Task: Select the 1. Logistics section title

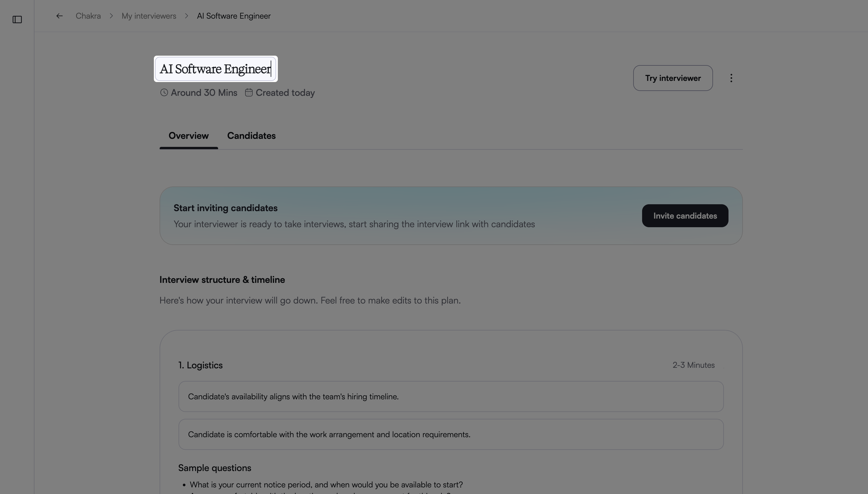Action: pyautogui.click(x=200, y=365)
